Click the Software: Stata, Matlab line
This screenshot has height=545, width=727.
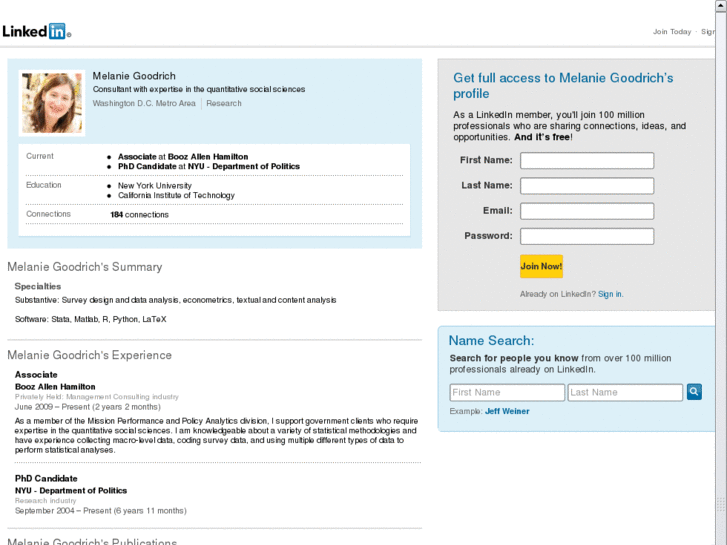point(90,319)
